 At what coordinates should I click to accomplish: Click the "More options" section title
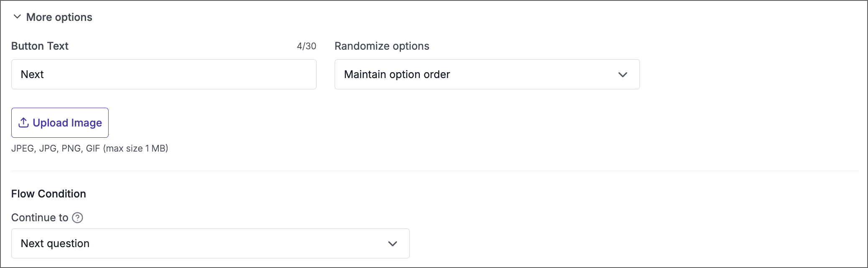coord(59,17)
